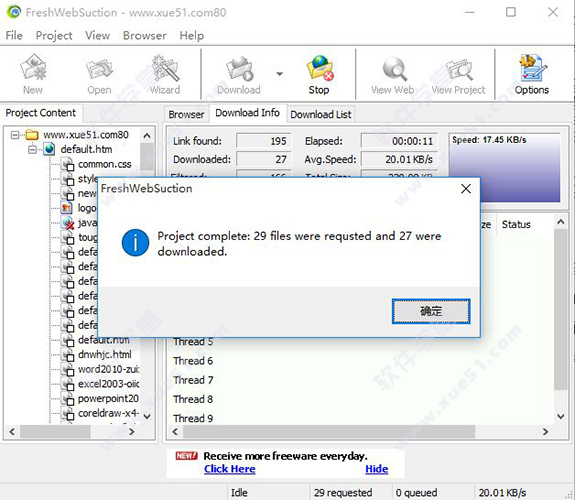Click the globe icon beside default.htm
575x500 pixels.
coord(49,149)
